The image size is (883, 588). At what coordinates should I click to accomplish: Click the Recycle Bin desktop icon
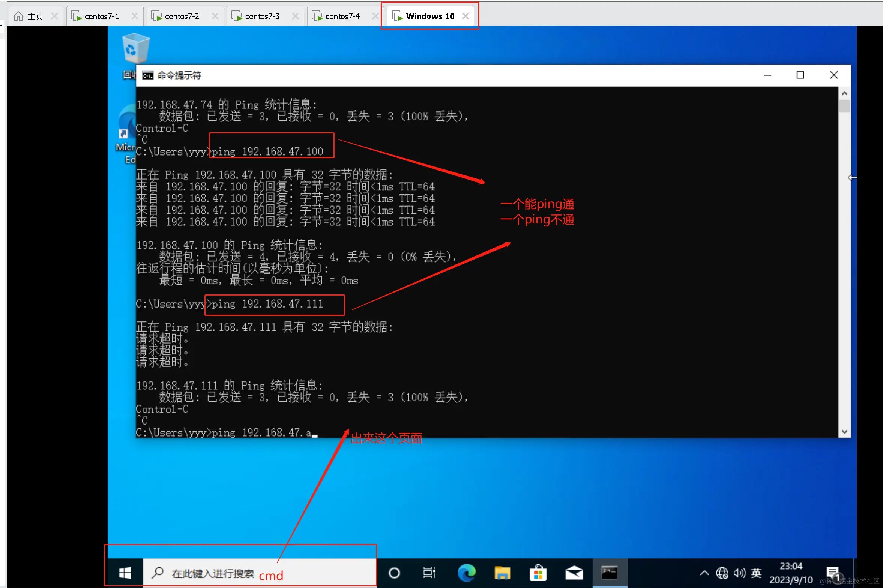coord(135,49)
